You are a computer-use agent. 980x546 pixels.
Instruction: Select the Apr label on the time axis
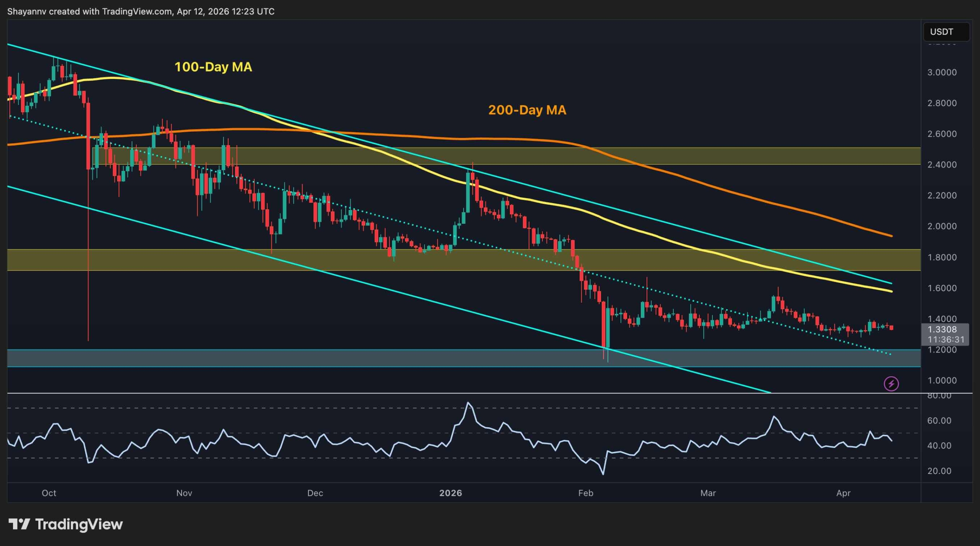[844, 494]
